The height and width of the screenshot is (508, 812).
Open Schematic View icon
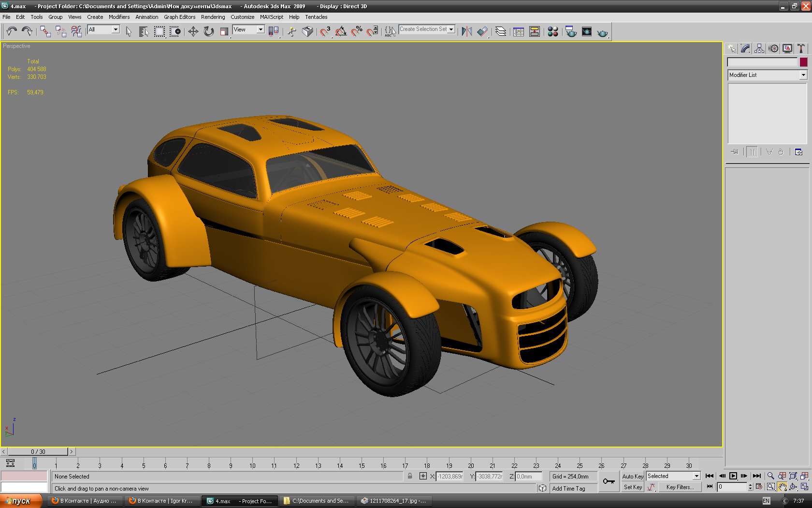click(535, 31)
